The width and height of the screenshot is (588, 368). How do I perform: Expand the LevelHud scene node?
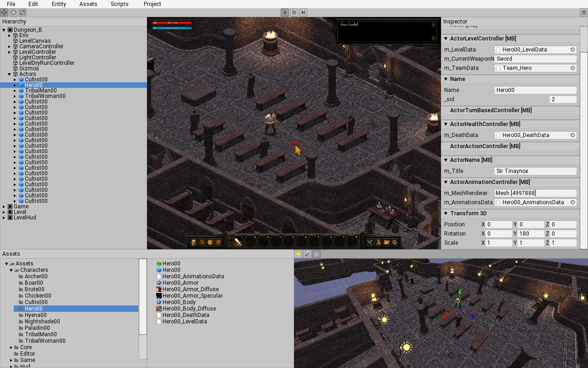(x=4, y=218)
